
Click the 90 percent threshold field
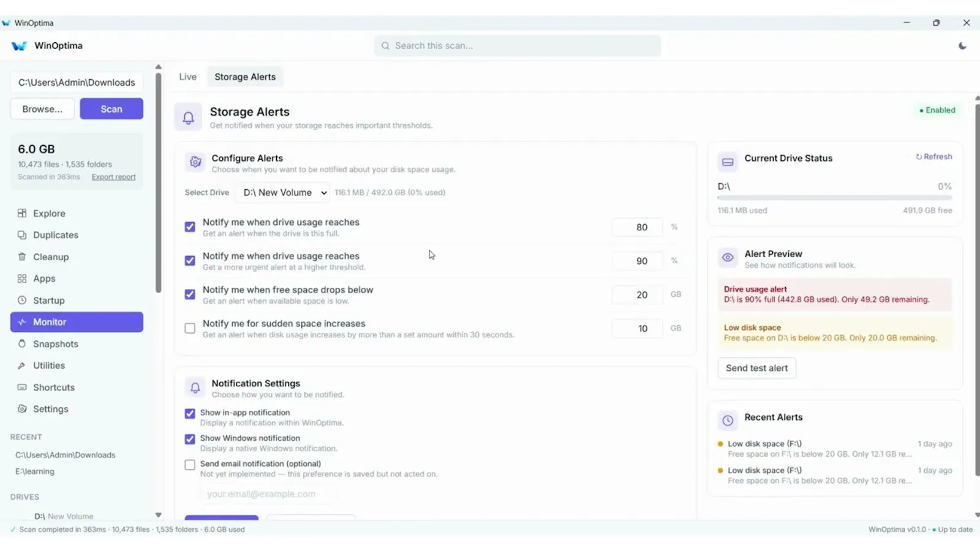pos(638,261)
